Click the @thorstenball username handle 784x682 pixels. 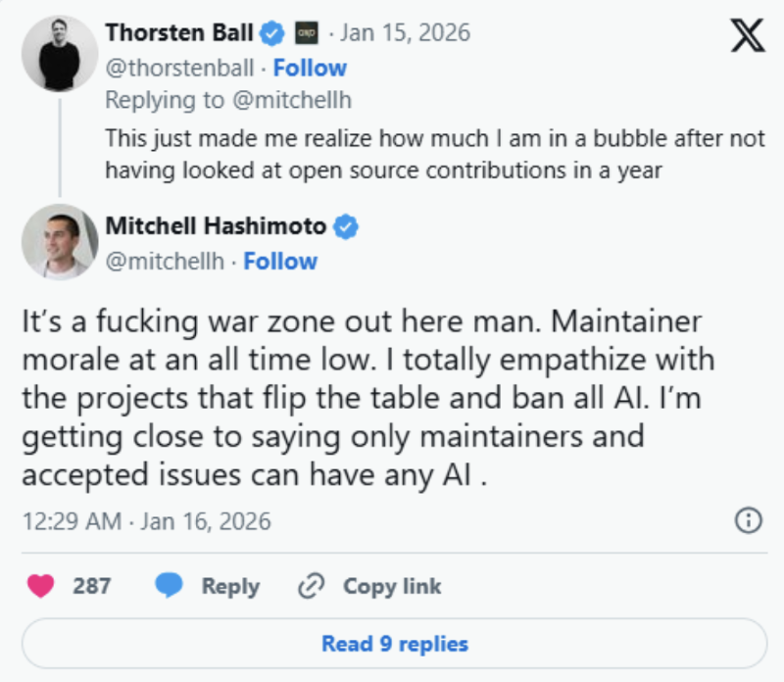point(180,68)
